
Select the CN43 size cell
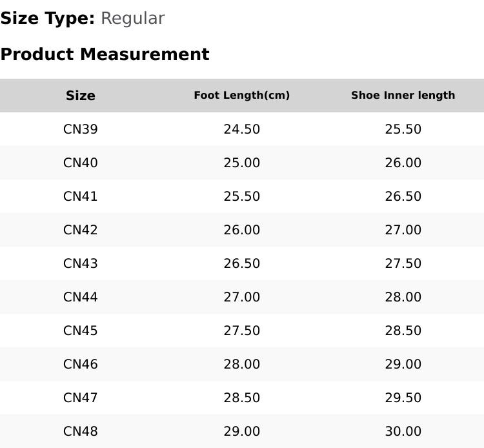tap(80, 263)
